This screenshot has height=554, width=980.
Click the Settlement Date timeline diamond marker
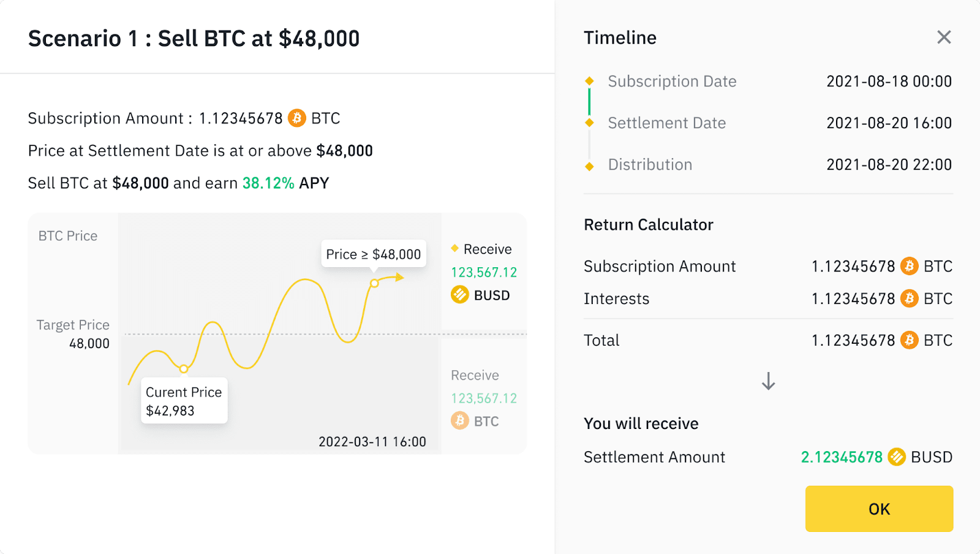point(589,123)
